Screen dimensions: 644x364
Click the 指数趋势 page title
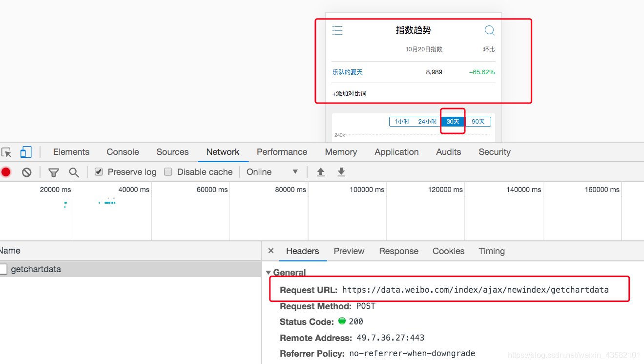(x=414, y=30)
